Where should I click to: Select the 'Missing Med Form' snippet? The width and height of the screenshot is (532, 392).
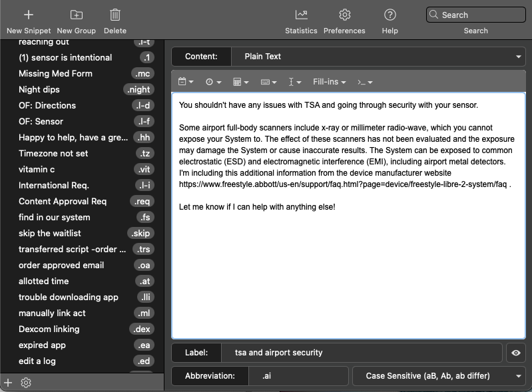pyautogui.click(x=82, y=74)
